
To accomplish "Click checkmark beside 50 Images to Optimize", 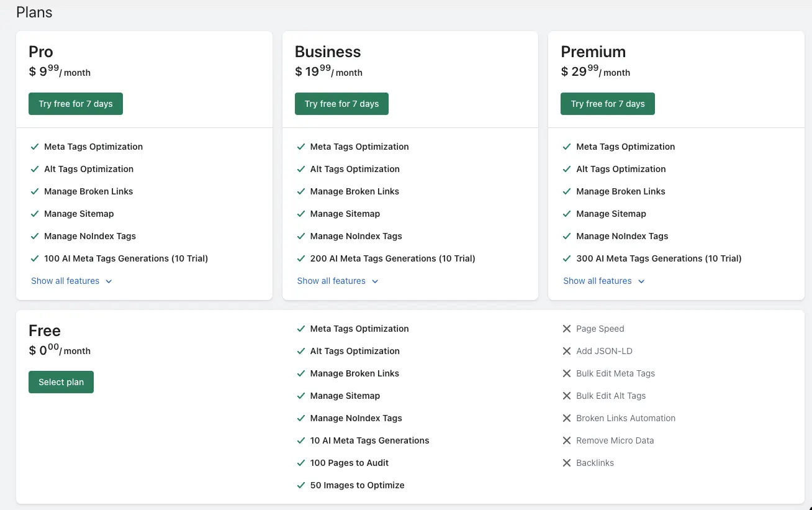I will click(301, 485).
